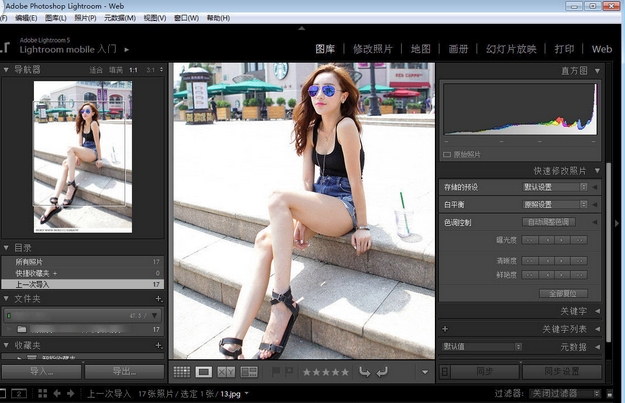The image size is (625, 403).
Task: Collapse the 直方图 histogram panel
Action: pos(597,71)
